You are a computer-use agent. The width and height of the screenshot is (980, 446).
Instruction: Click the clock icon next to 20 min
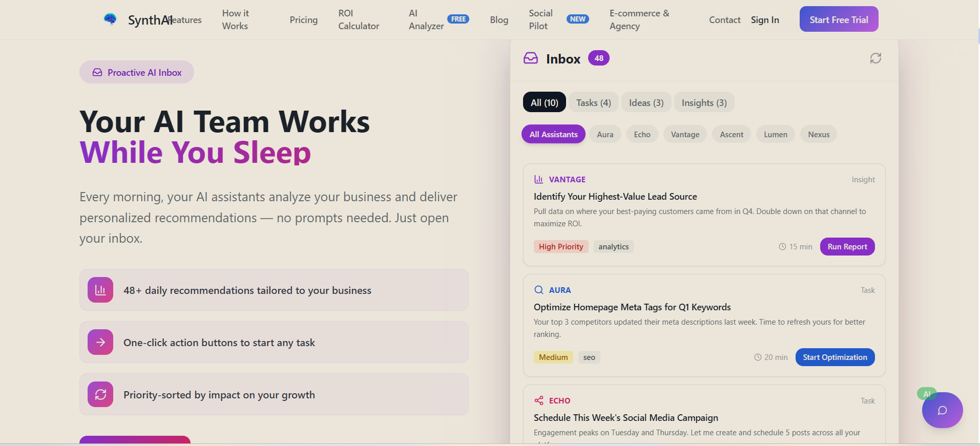tap(758, 357)
